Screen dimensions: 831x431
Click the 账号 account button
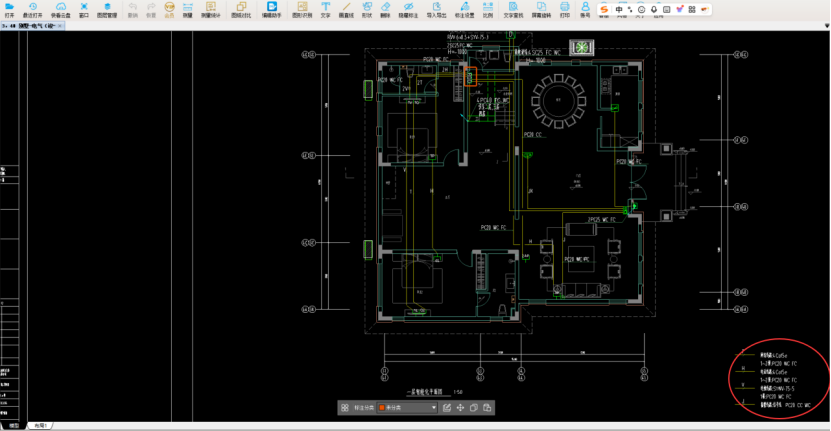586,9
